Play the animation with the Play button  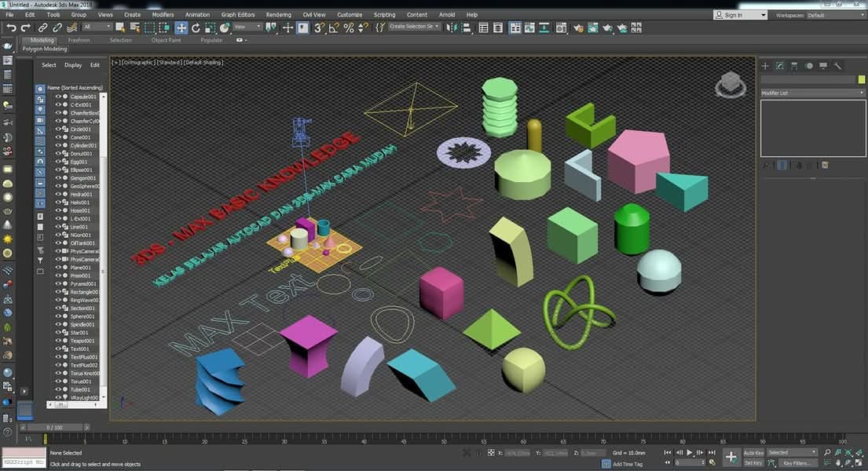[x=689, y=453]
